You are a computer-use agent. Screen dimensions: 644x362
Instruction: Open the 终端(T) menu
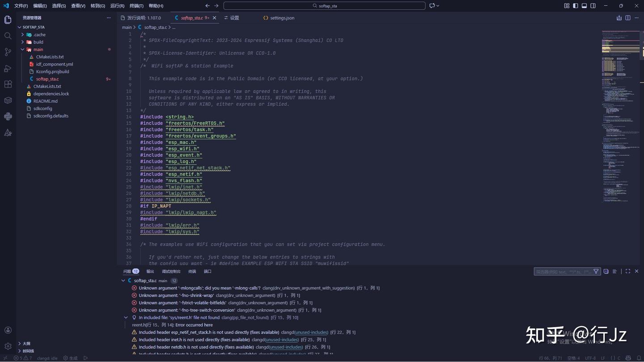pyautogui.click(x=136, y=6)
